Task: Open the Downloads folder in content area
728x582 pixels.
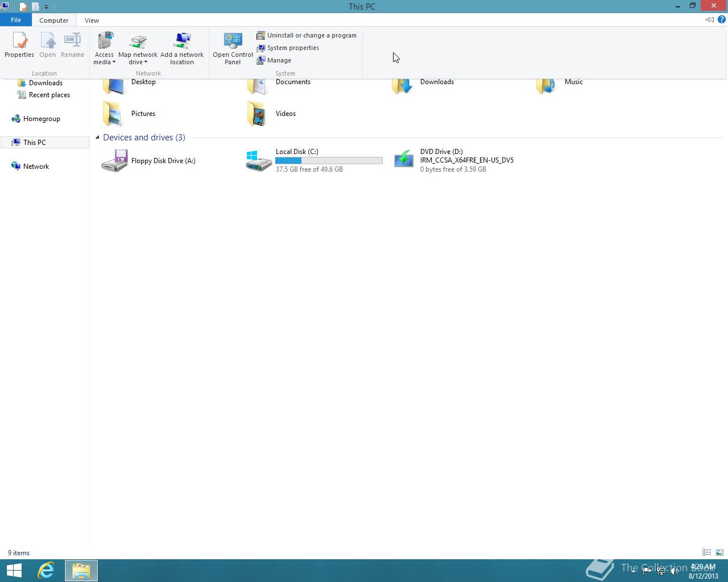Action: click(423, 84)
